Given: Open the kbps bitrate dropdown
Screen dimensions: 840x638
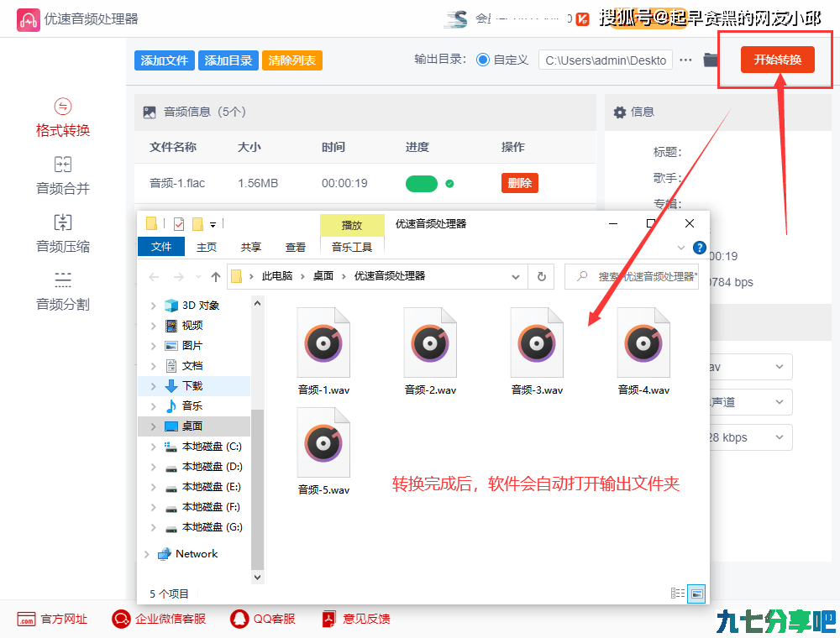Looking at the screenshot, I should pos(750,437).
